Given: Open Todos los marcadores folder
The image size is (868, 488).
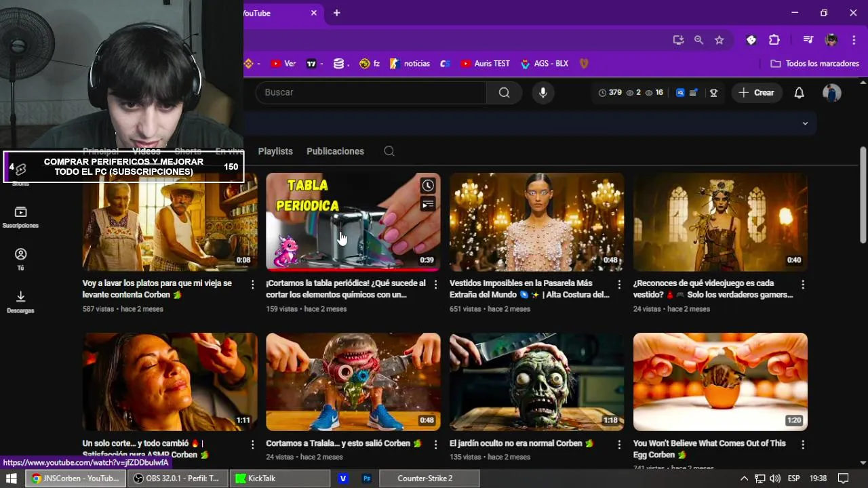Looking at the screenshot, I should tap(815, 64).
